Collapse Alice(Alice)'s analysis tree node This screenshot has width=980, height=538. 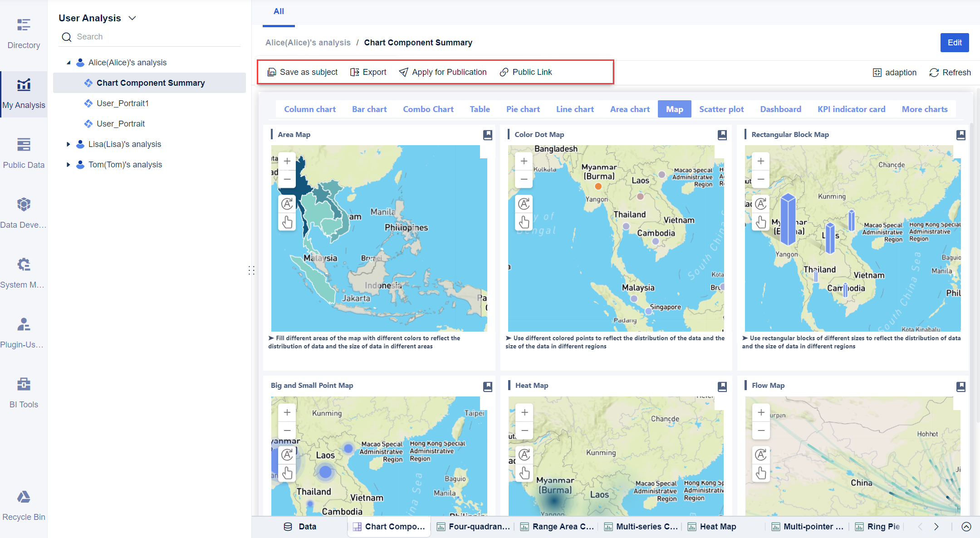point(69,62)
